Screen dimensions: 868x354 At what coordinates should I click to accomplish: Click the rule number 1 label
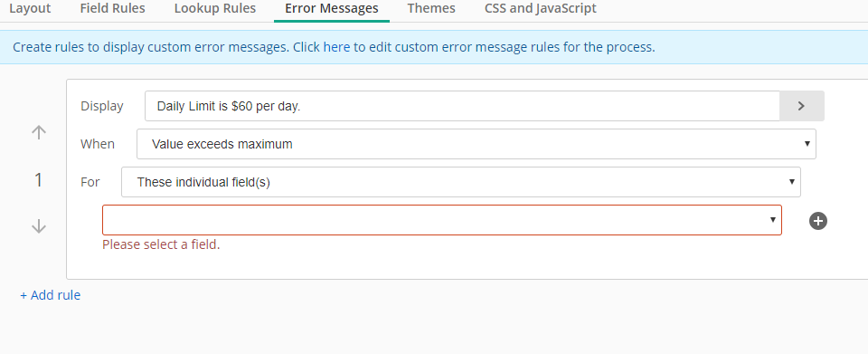38,179
